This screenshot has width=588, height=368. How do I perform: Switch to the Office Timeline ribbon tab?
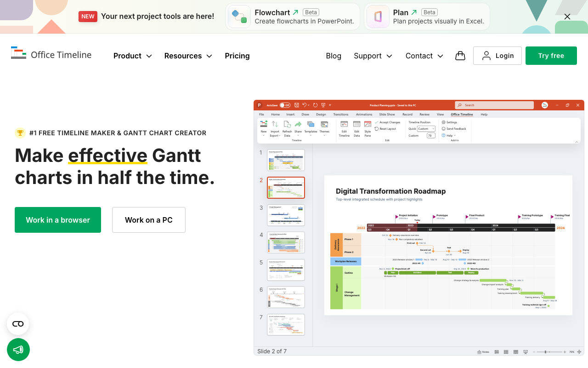pos(461,114)
